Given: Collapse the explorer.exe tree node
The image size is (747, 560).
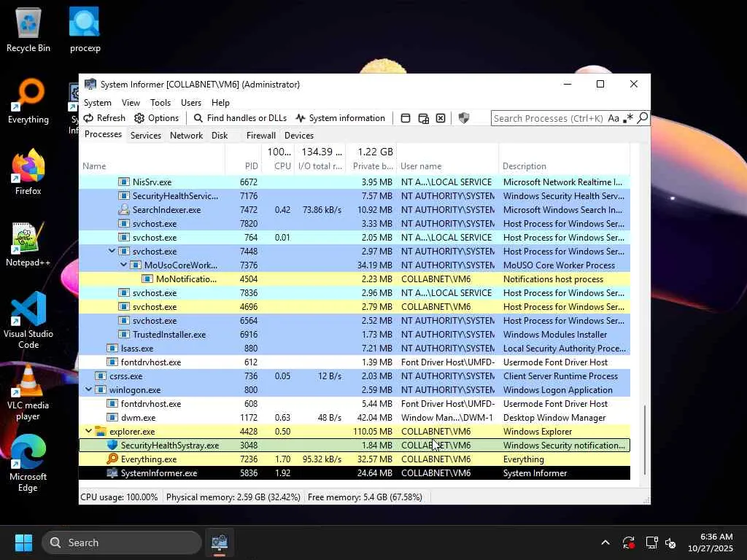Looking at the screenshot, I should tap(88, 431).
